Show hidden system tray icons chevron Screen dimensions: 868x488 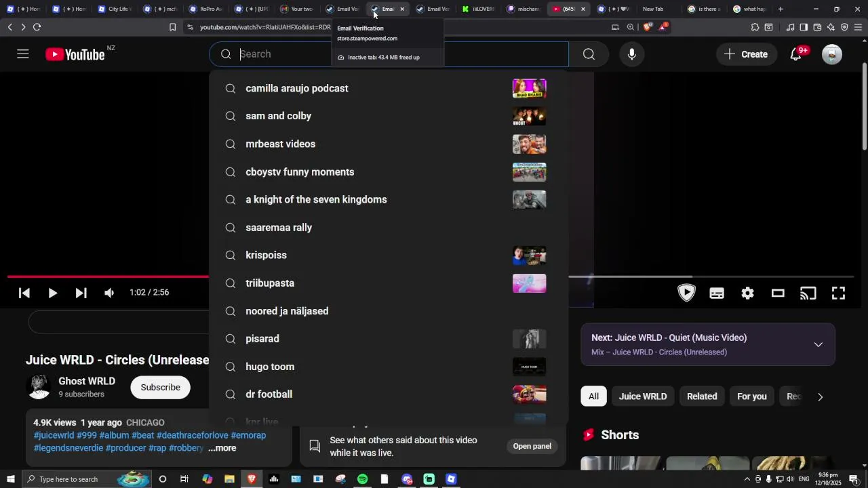[747, 479]
